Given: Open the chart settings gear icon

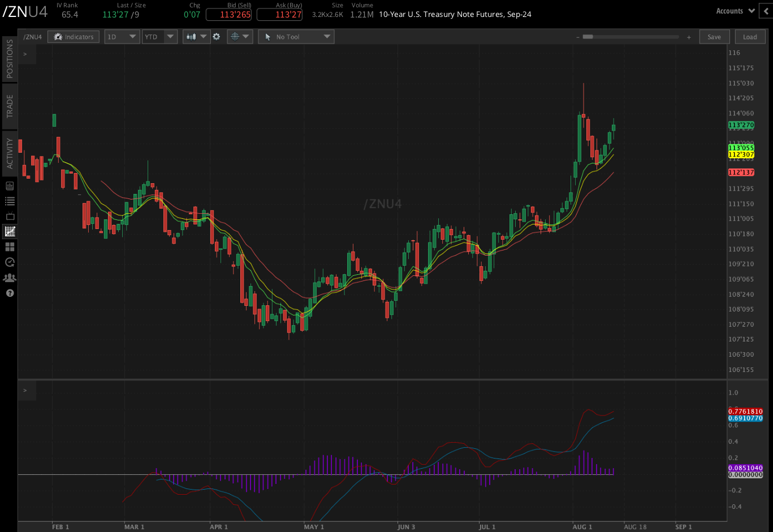Looking at the screenshot, I should pos(217,36).
